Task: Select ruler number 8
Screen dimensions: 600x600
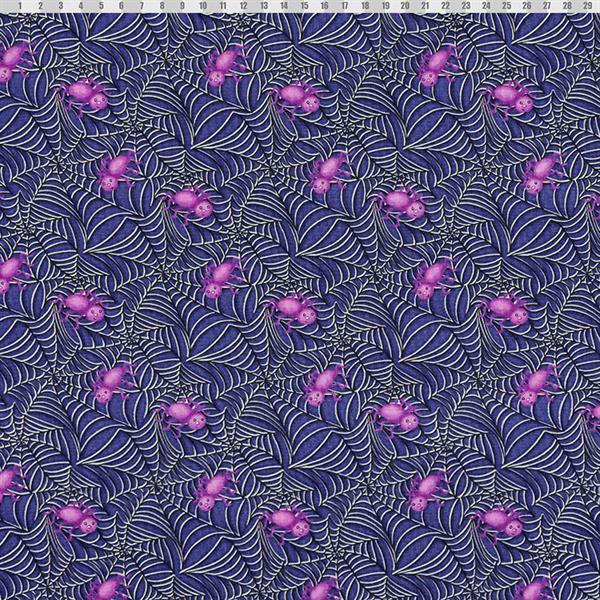Action: click(162, 6)
